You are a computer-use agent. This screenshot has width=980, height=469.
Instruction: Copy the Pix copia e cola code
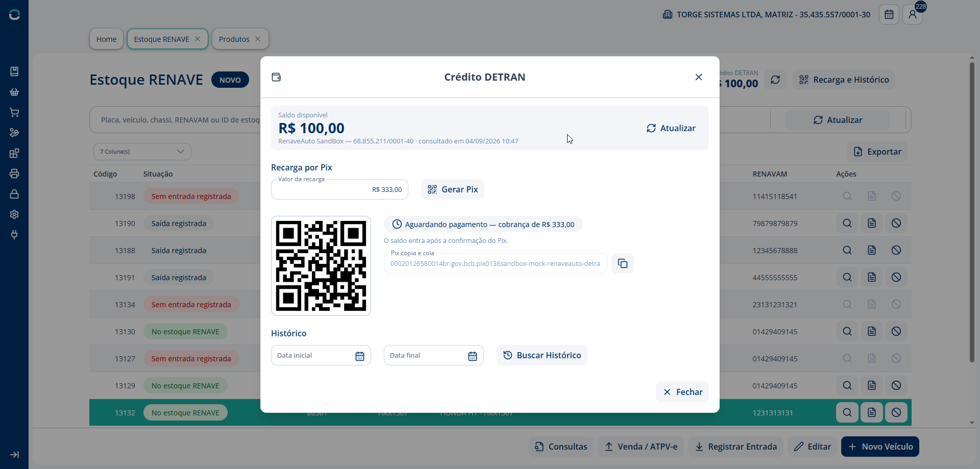(x=623, y=263)
